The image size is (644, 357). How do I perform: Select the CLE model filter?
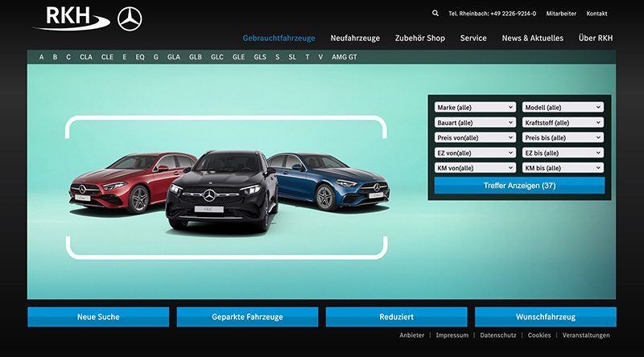point(107,57)
